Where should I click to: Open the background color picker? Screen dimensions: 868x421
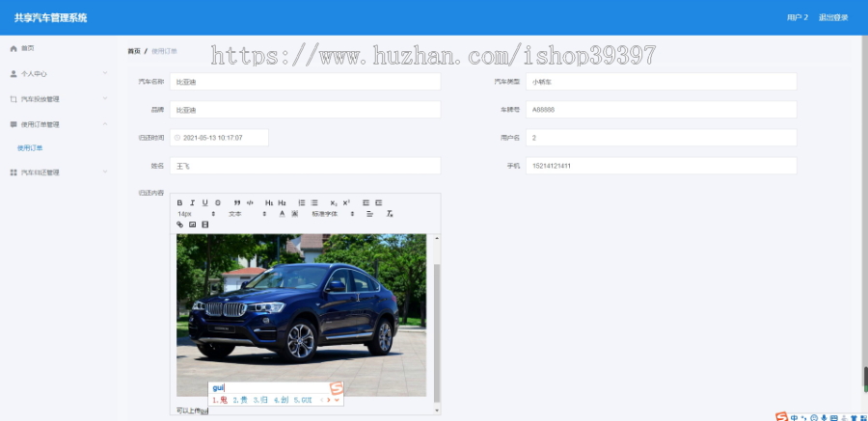[294, 214]
